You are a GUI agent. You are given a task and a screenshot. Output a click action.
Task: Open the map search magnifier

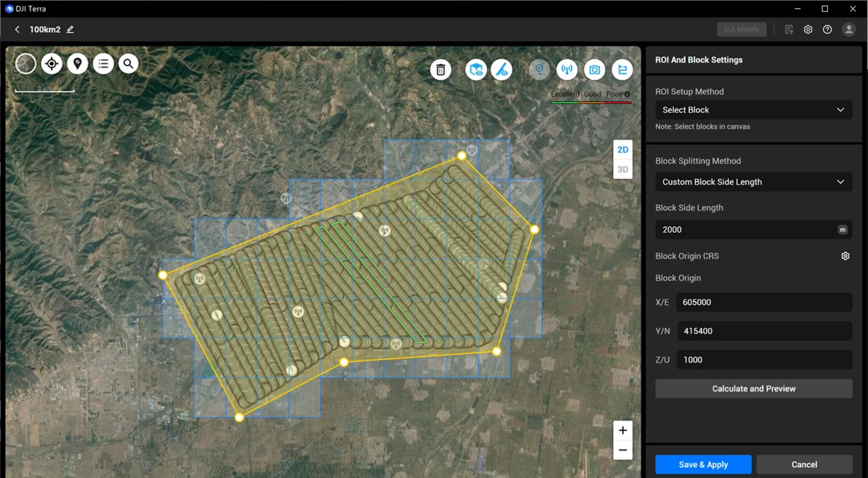[128, 64]
